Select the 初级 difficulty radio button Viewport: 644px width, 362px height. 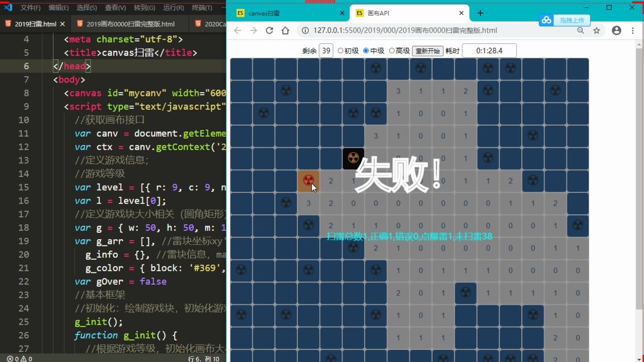click(340, 50)
